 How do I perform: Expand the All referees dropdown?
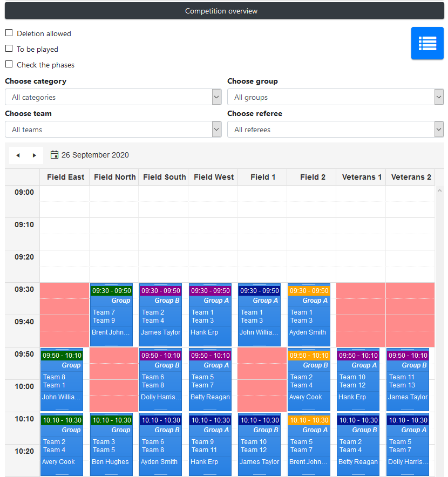(x=335, y=130)
